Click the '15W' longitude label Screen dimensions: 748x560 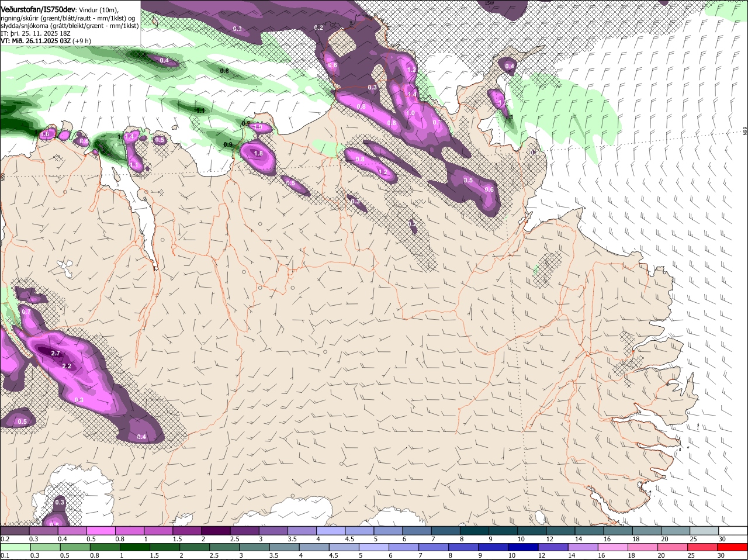[x=489, y=3]
